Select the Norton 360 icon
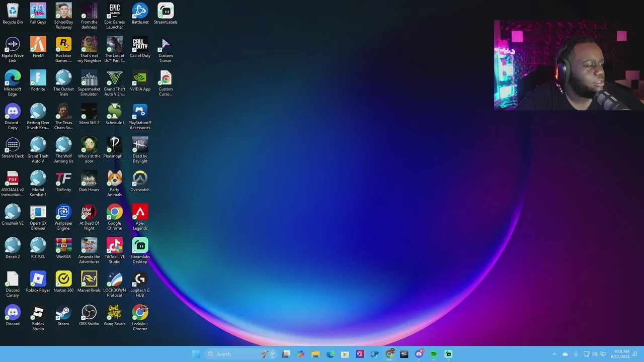Viewport: 644px width, 362px height. [63, 282]
